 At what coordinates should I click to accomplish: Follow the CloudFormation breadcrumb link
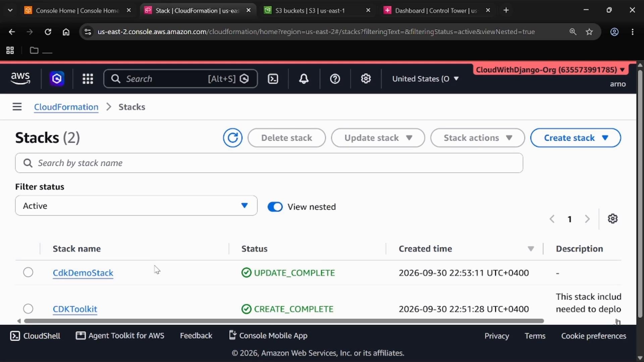[66, 107]
